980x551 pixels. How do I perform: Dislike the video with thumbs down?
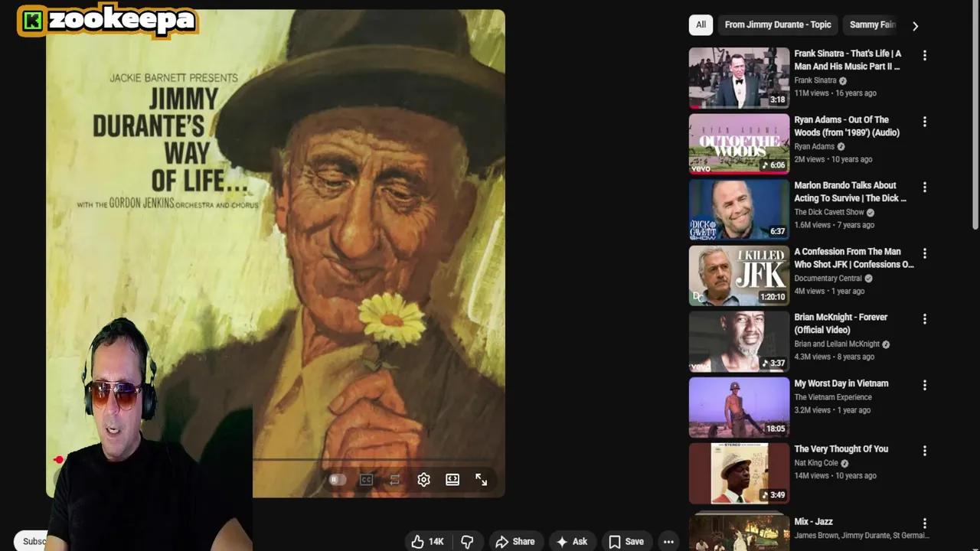point(467,541)
